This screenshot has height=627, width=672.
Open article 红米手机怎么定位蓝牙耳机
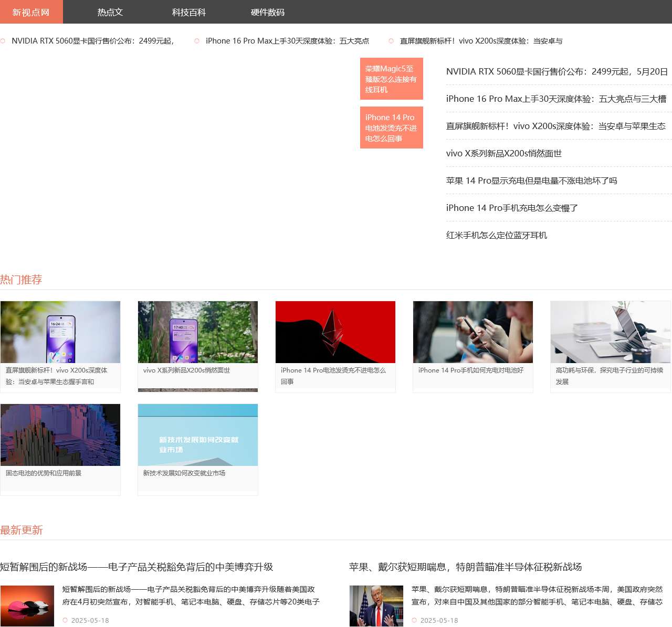(497, 235)
